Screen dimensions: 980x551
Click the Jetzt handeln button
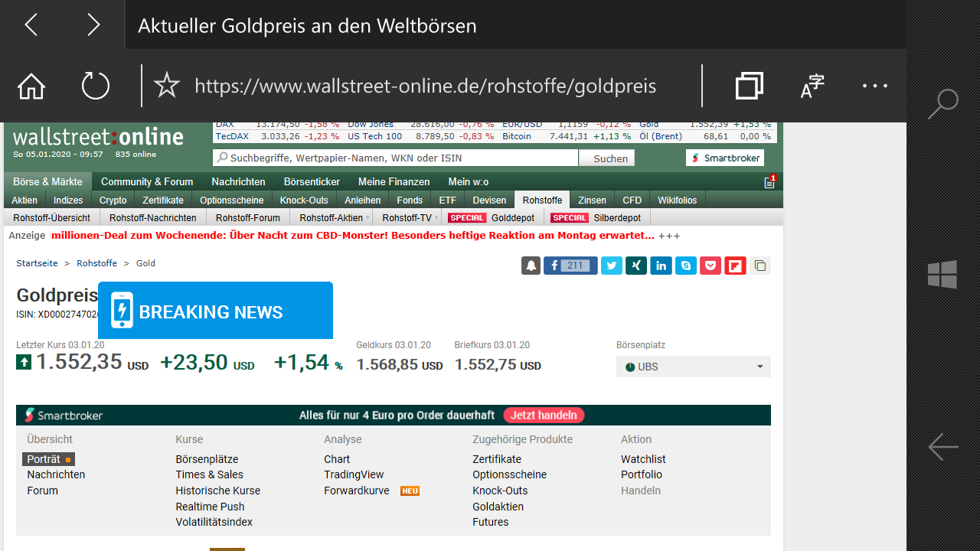[544, 415]
